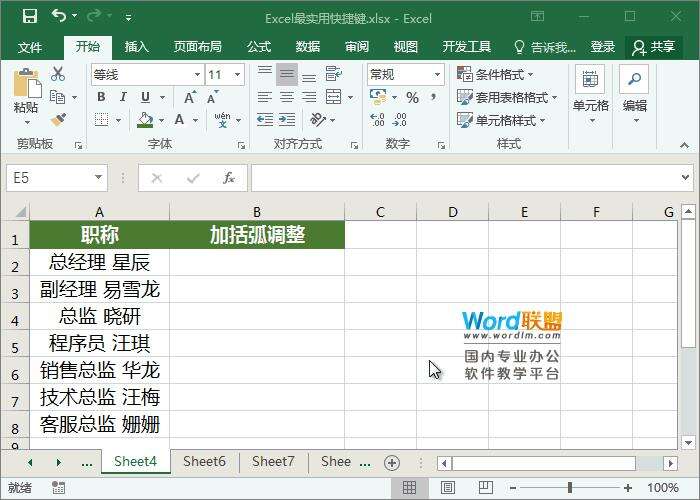This screenshot has height=500, width=700.
Task: Toggle bold formatting
Action: point(101,97)
